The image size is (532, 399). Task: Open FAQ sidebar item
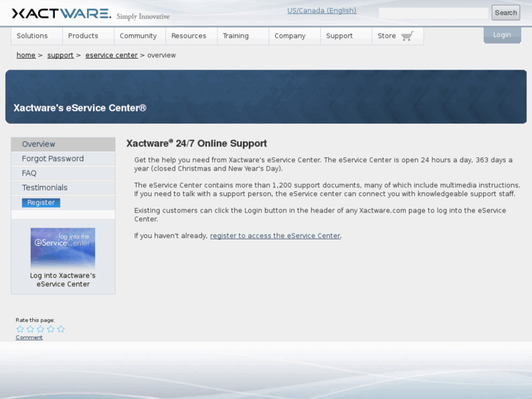63,174
